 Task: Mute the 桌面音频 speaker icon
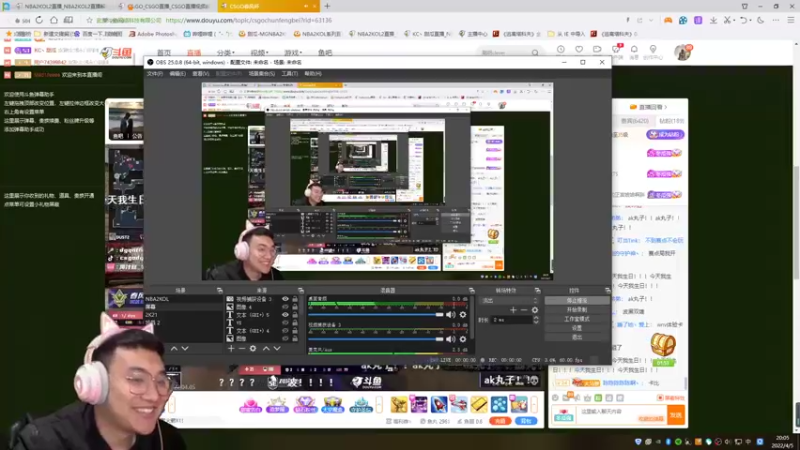[x=451, y=315]
